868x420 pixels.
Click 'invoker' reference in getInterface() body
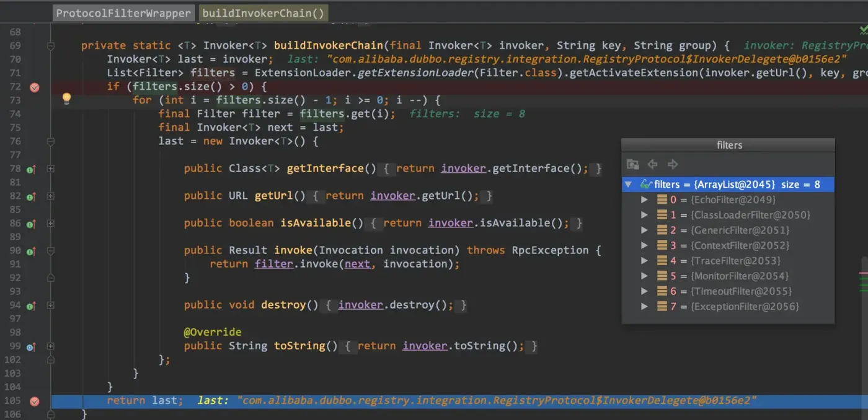point(464,168)
